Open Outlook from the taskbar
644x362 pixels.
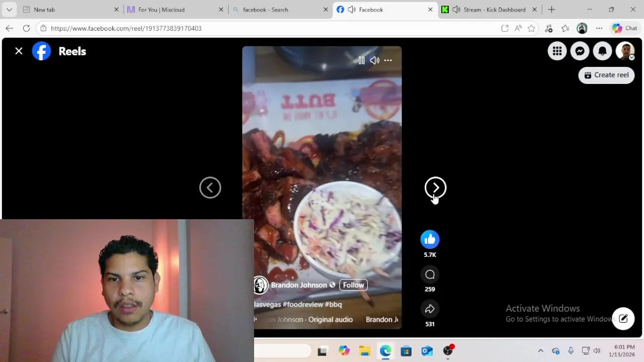click(x=427, y=351)
